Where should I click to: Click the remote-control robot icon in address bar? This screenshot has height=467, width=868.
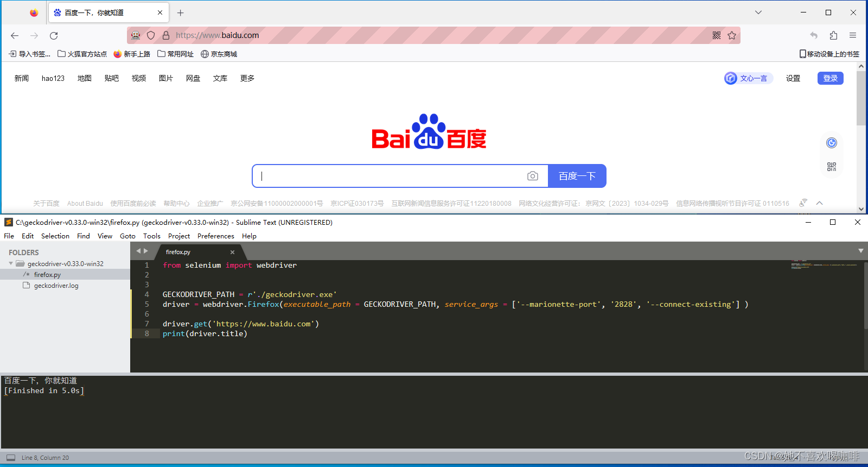coord(136,35)
